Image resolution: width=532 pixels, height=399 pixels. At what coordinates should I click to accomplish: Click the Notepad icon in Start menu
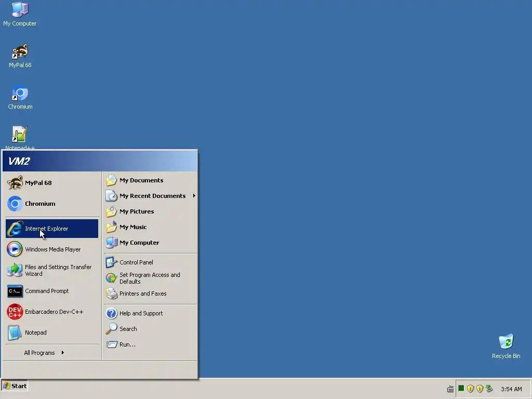[15, 332]
